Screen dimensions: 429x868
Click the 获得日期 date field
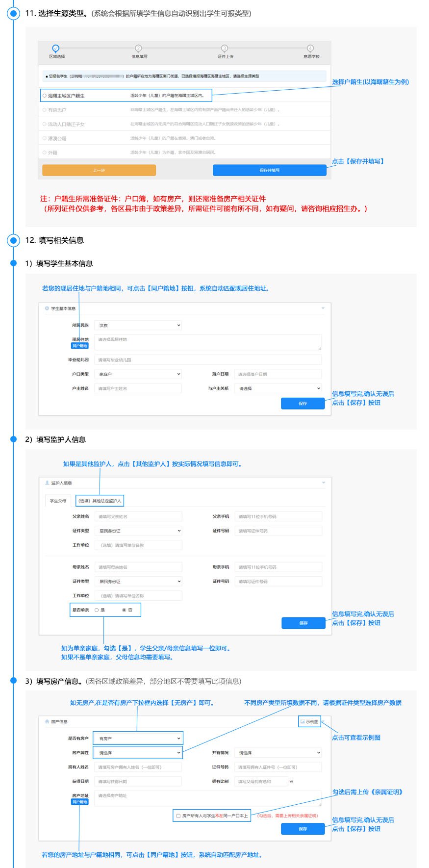[x=139, y=781]
